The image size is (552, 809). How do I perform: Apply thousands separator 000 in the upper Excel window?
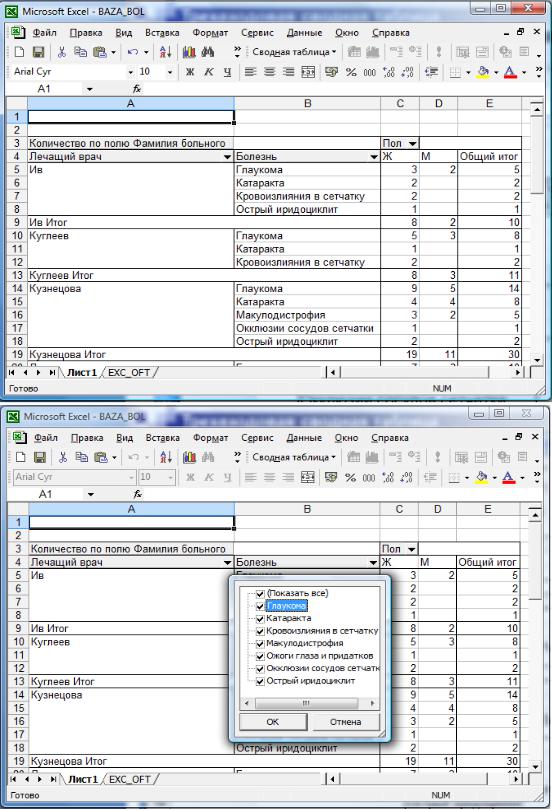click(370, 72)
